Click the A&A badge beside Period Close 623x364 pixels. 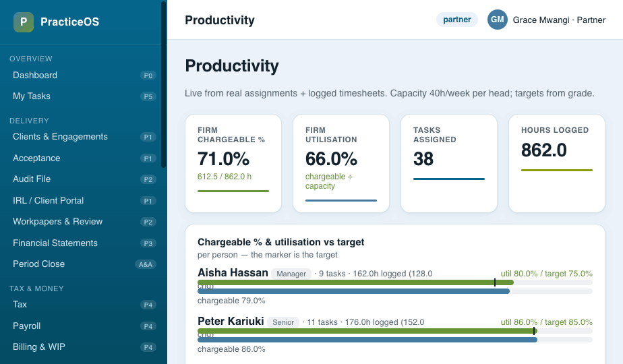coord(146,265)
